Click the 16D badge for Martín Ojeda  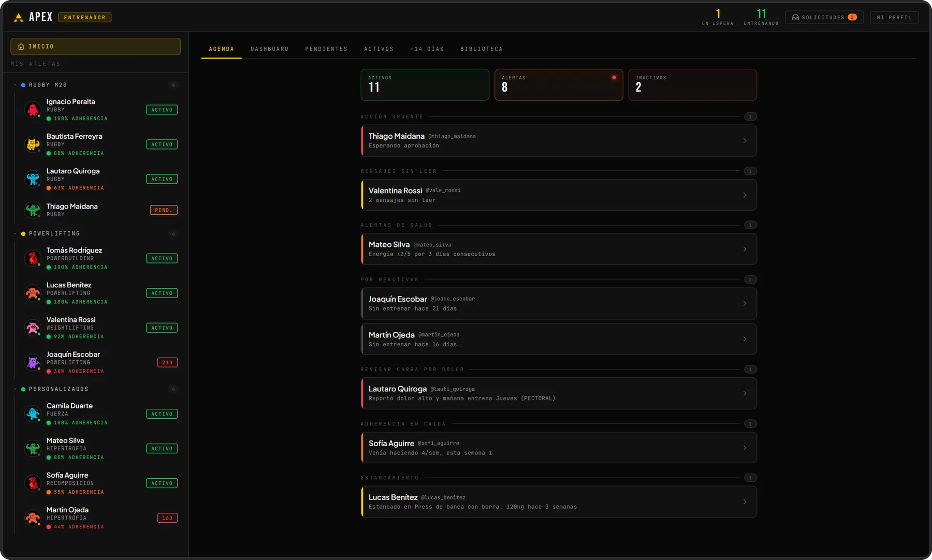click(167, 518)
